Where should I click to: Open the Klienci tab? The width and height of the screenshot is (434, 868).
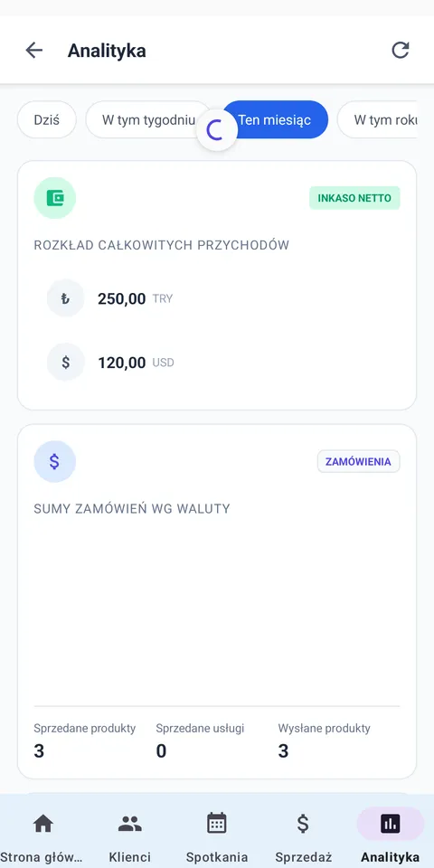[130, 835]
